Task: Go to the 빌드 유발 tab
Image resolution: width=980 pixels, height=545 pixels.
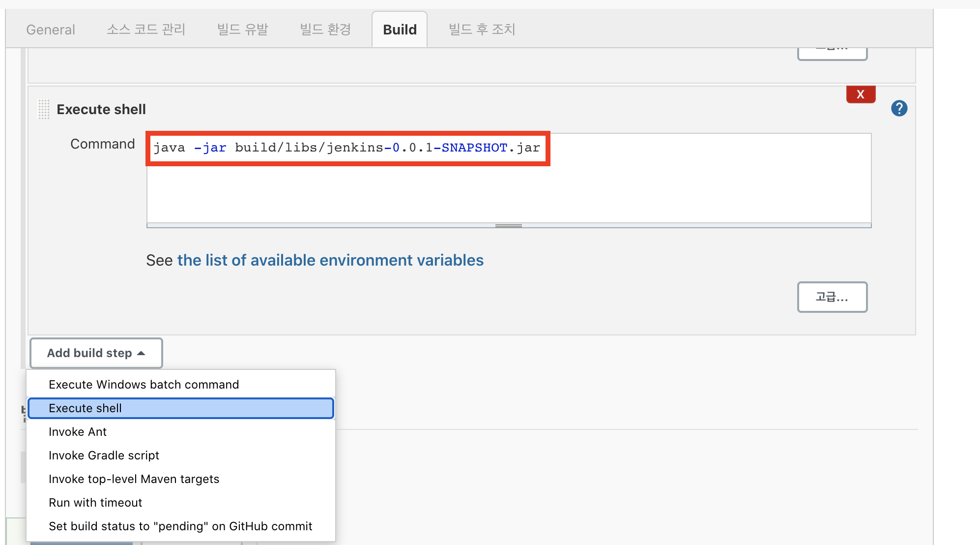Action: coord(243,30)
